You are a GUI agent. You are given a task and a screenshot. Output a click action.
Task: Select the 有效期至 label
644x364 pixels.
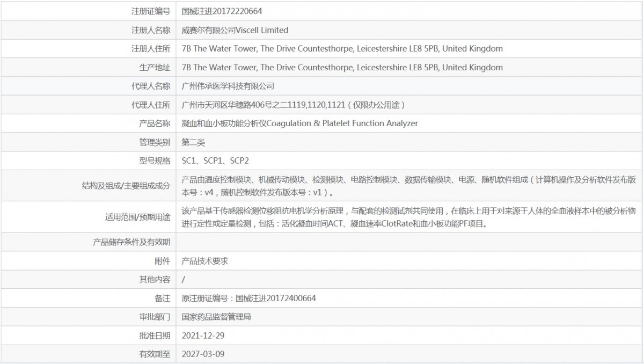coord(155,354)
